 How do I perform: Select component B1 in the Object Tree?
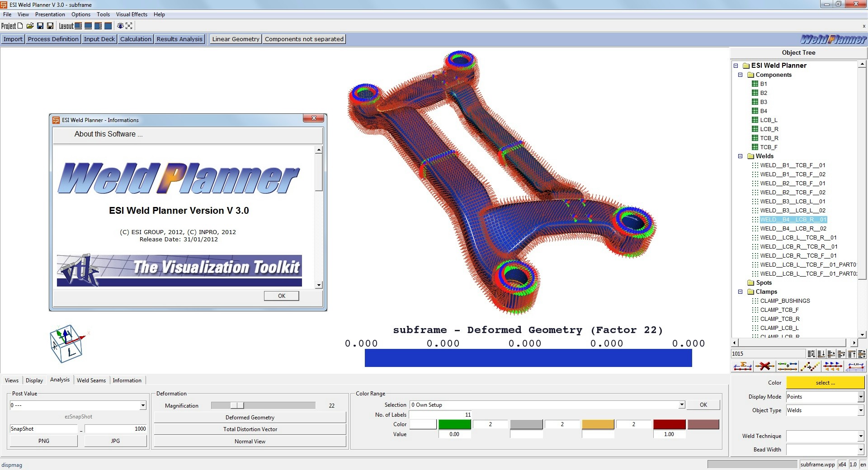[x=763, y=84]
